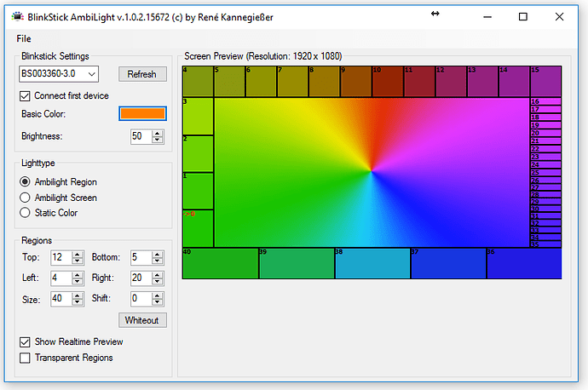The width and height of the screenshot is (588, 390).
Task: Select preview region 38 in bottom row
Action: 372,263
